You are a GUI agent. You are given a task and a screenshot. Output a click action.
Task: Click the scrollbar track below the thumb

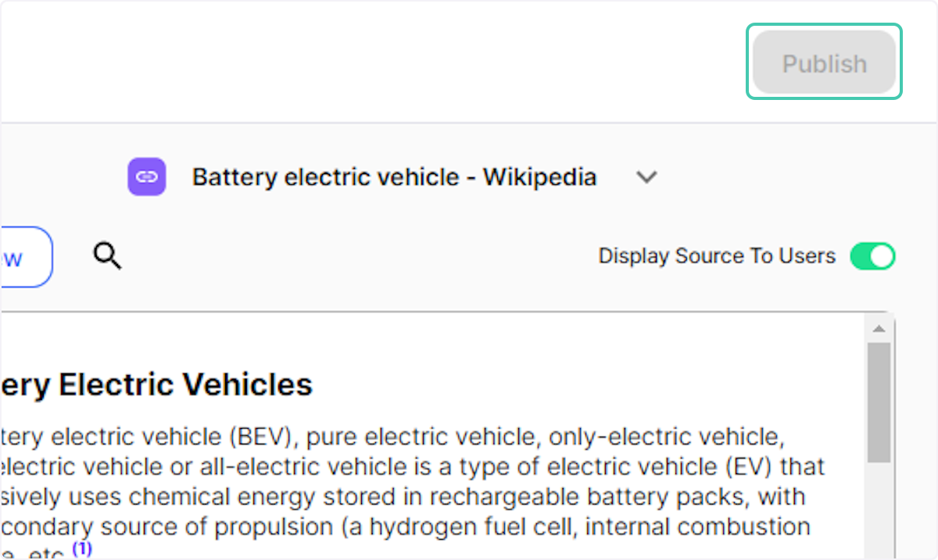point(879,508)
